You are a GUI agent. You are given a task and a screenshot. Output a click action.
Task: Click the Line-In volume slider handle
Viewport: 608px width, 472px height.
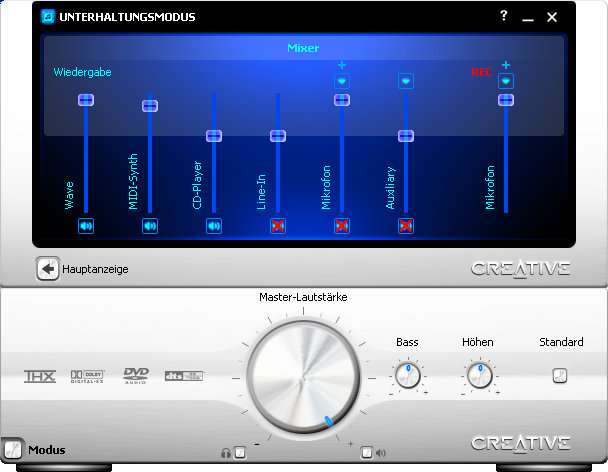pyautogui.click(x=278, y=136)
